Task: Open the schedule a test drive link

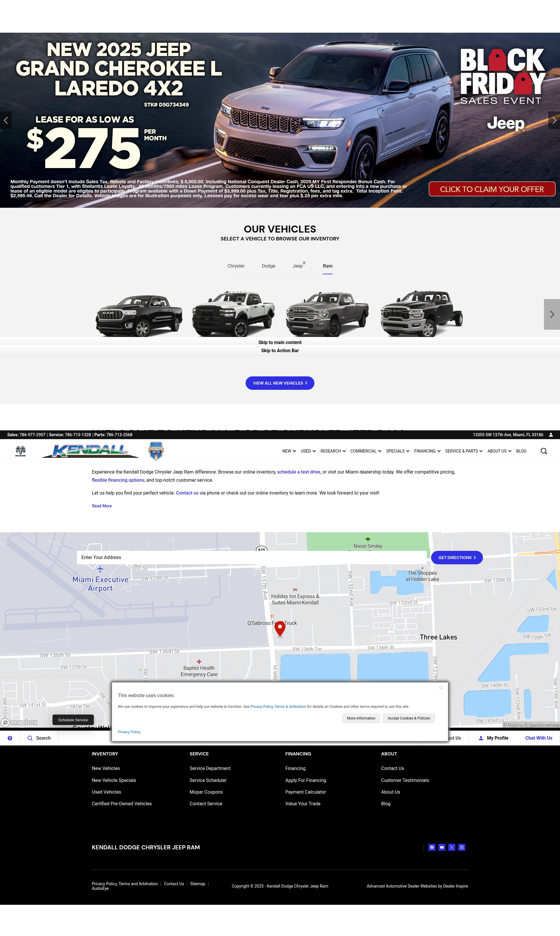Action: tap(298, 472)
